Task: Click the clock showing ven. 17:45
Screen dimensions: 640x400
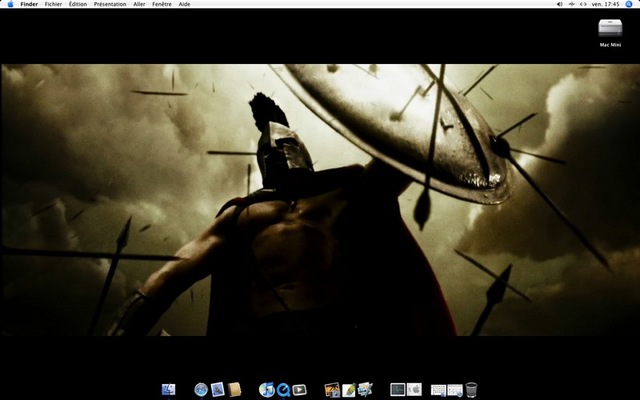Action: click(x=606, y=4)
